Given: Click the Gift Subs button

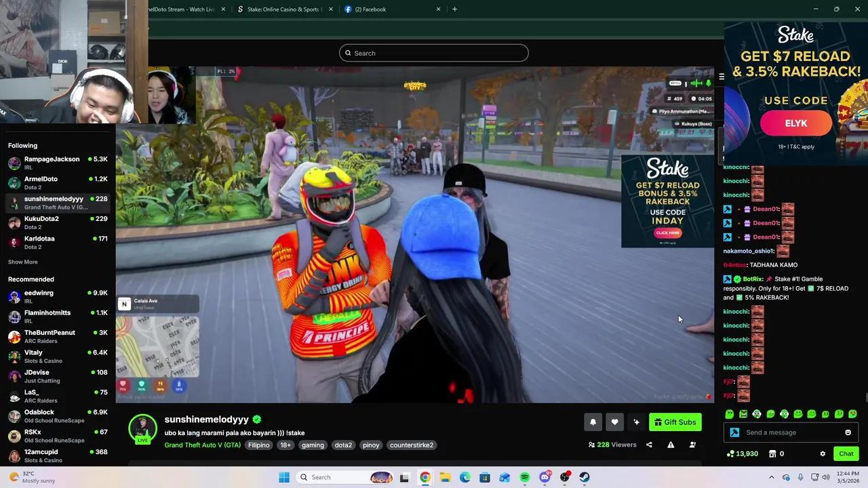Looking at the screenshot, I should (x=675, y=422).
